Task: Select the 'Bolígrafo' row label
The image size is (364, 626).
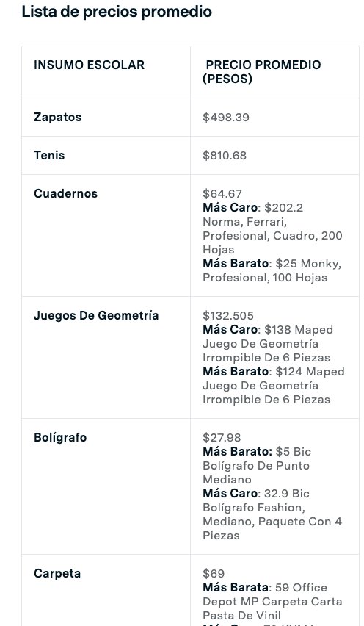Action: [x=60, y=437]
